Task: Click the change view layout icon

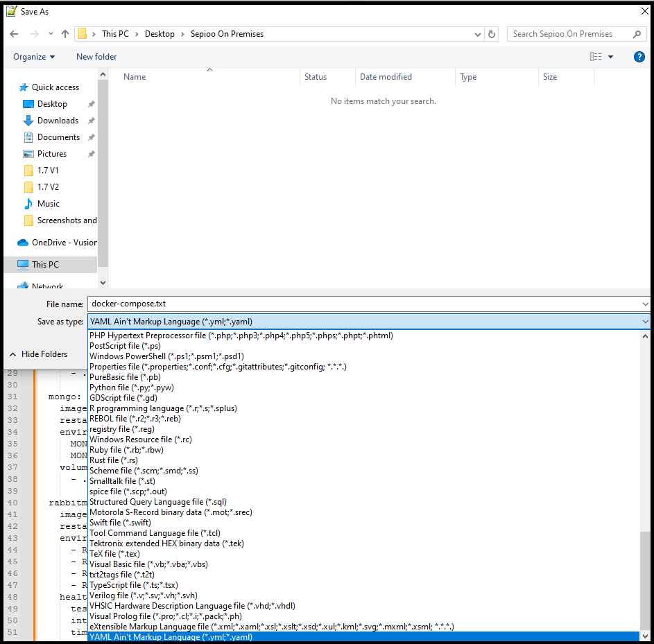Action: (596, 57)
